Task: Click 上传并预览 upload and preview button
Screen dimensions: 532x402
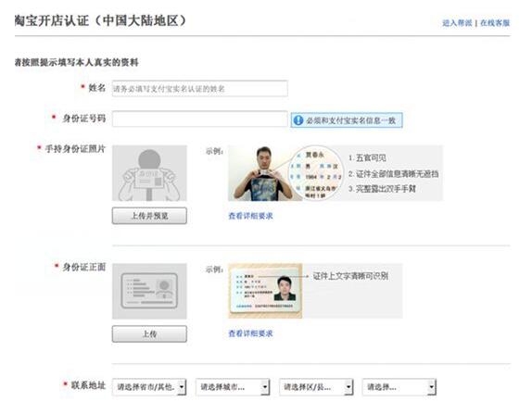Action: [x=149, y=216]
